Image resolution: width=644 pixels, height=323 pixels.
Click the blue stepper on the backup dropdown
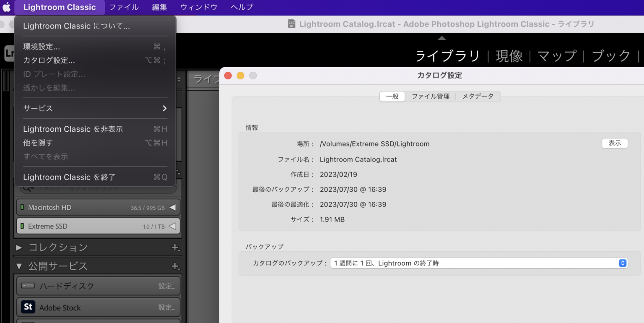pyautogui.click(x=623, y=263)
